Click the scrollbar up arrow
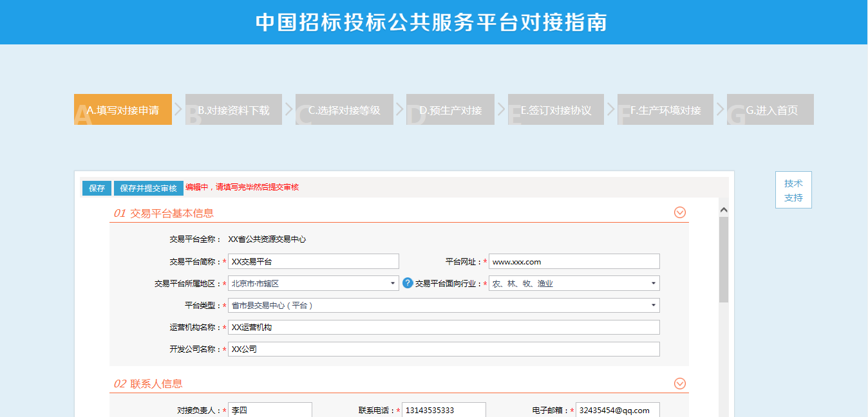The width and height of the screenshot is (868, 417). tap(723, 210)
